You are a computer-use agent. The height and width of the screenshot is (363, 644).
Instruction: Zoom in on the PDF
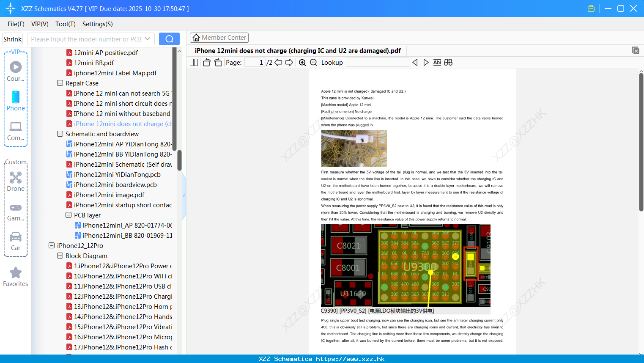pyautogui.click(x=302, y=63)
